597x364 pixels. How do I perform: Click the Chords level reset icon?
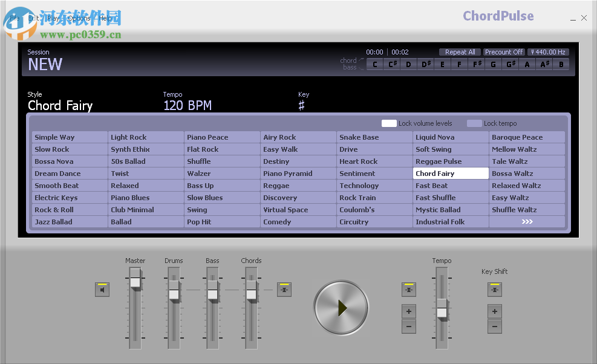(x=284, y=290)
